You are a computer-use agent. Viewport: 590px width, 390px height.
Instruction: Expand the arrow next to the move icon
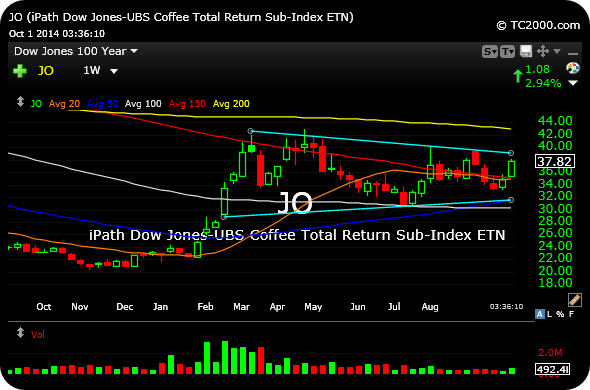pyautogui.click(x=557, y=51)
